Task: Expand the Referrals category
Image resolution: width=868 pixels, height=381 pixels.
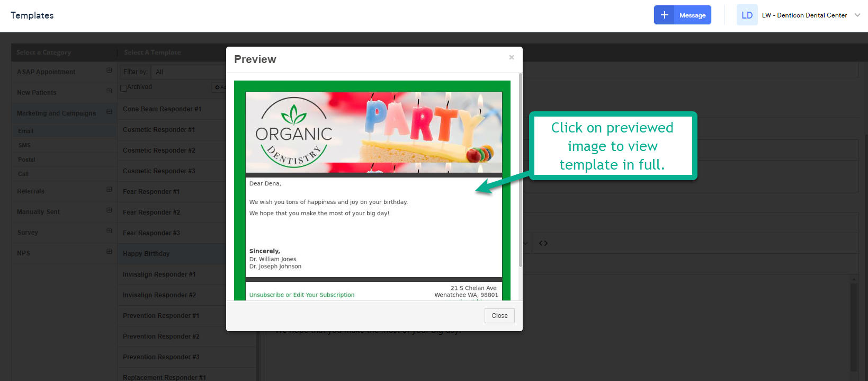Action: coord(109,189)
